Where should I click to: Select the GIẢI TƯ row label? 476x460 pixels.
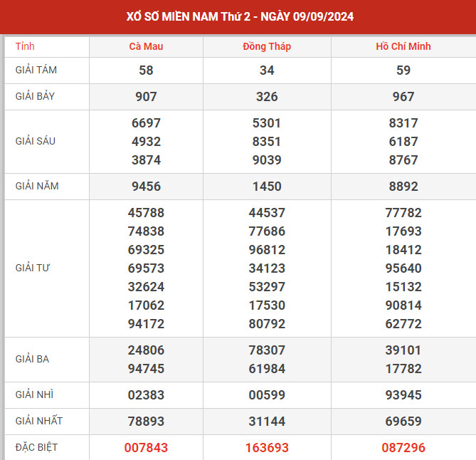(33, 268)
